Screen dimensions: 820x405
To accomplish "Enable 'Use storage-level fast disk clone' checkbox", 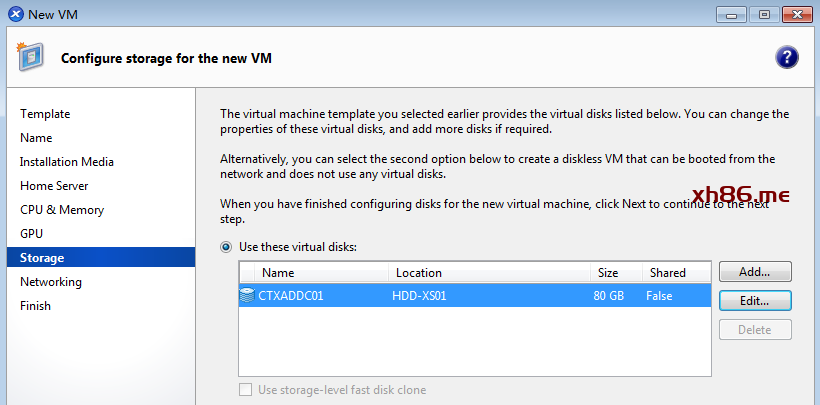I will pyautogui.click(x=246, y=390).
